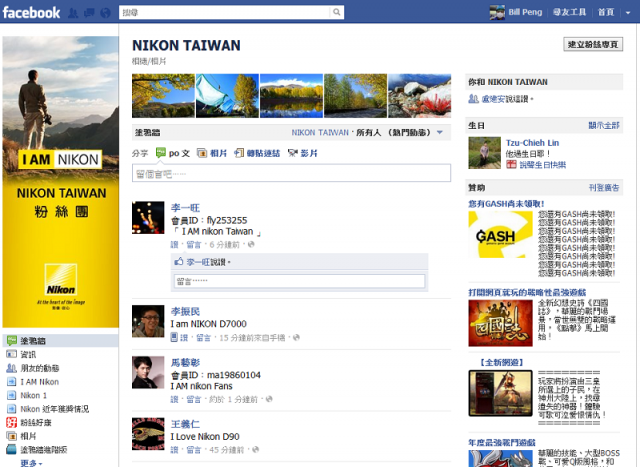Click the advertise link in sponsored section
This screenshot has height=467, width=640.
point(604,187)
